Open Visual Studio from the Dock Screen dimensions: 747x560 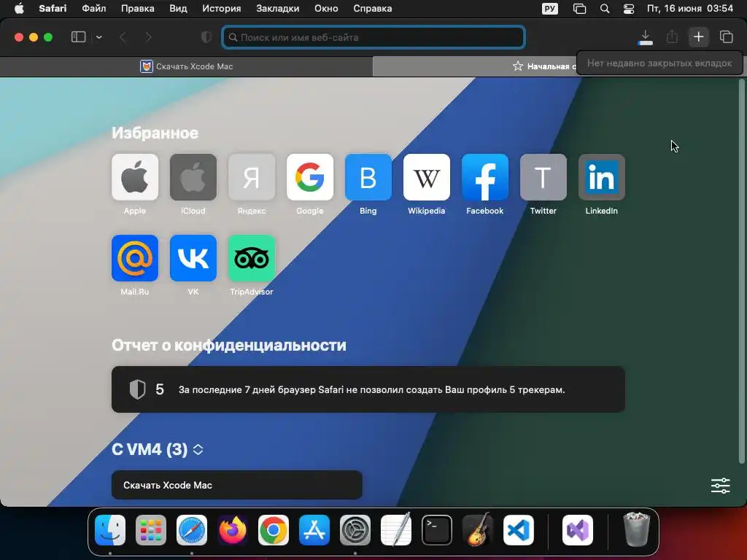[578, 530]
